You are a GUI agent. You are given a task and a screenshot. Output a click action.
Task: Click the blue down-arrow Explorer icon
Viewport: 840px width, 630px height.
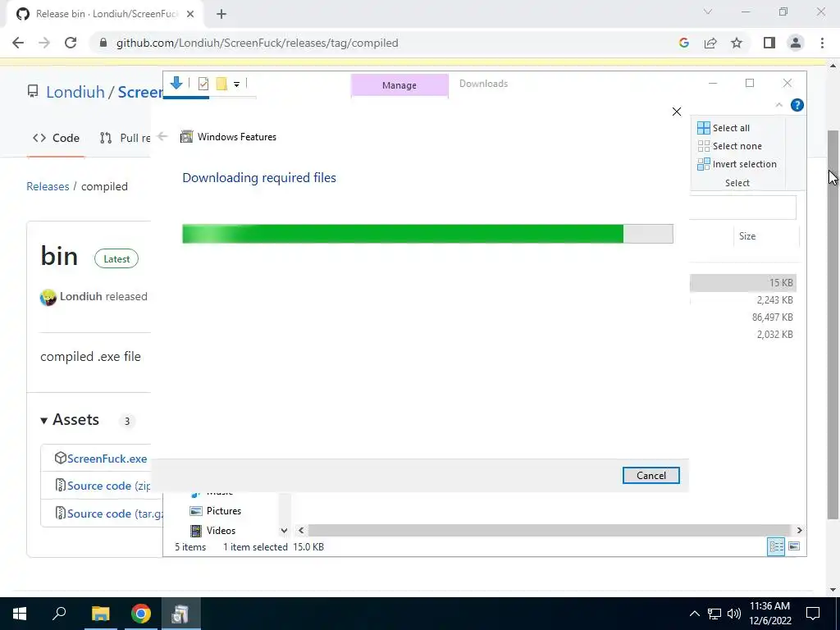176,83
